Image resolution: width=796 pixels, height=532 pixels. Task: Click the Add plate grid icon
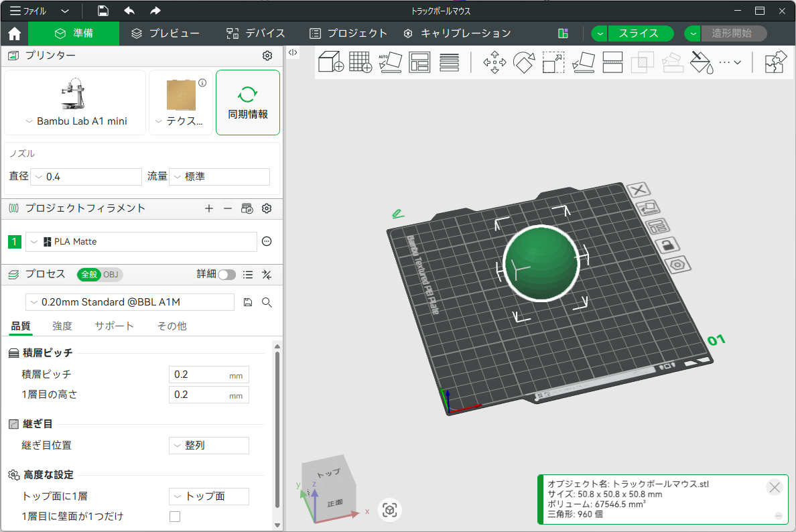click(360, 62)
